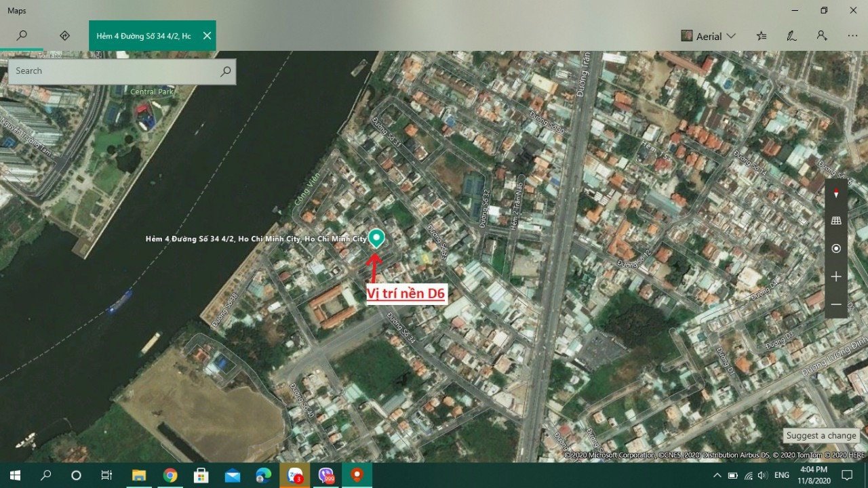Open the Wi-Fi network tray icon
This screenshot has width=868, height=488.
click(x=748, y=475)
